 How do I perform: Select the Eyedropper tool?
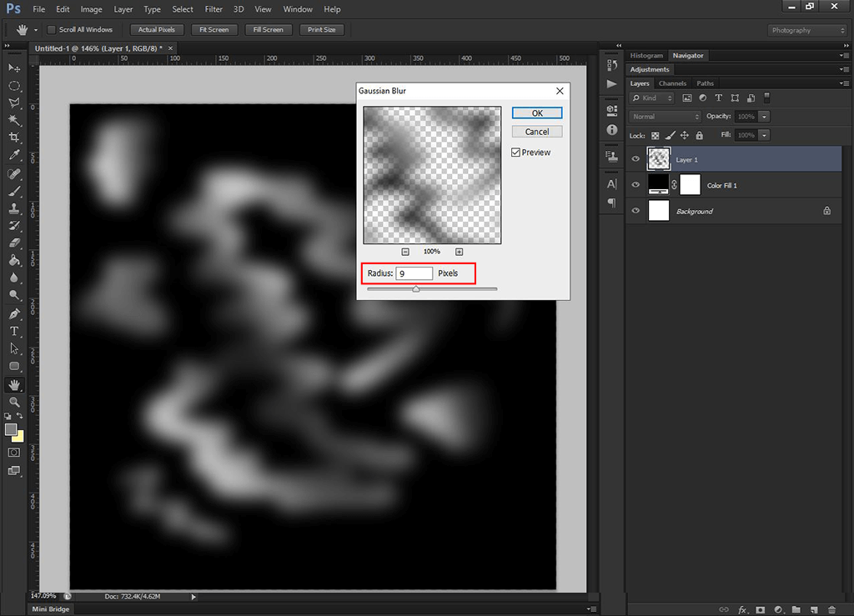coord(14,155)
